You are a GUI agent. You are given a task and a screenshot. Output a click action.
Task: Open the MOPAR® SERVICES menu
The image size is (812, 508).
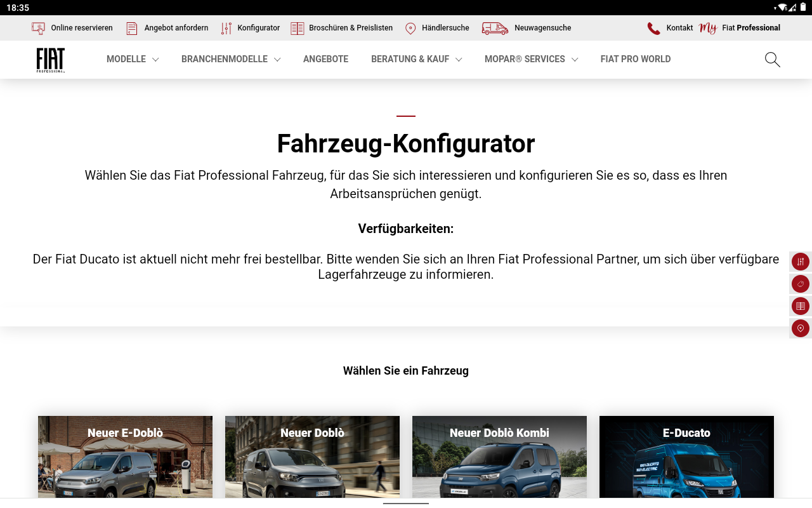(525, 59)
